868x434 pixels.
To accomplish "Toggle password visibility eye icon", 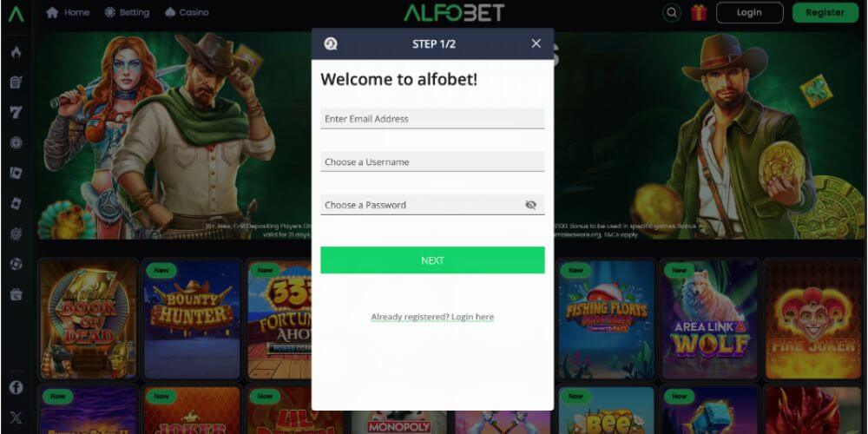I will click(531, 205).
